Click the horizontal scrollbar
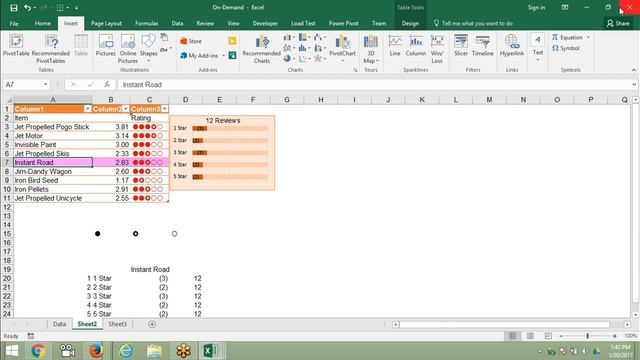Image resolution: width=640 pixels, height=360 pixels. 504,324
